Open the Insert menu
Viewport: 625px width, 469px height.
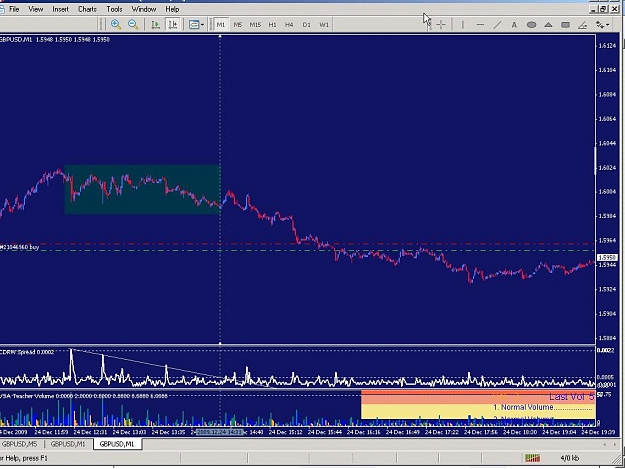[61, 9]
